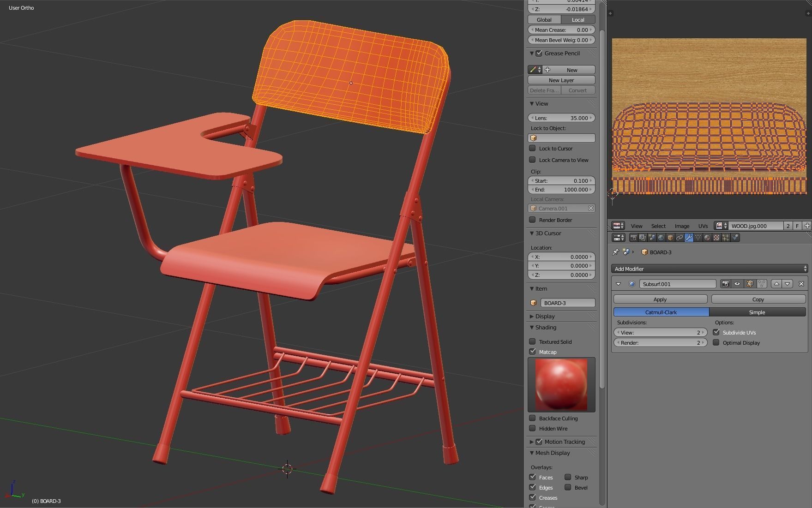
Task: Uncheck Subdivide UVs option
Action: coord(716,332)
